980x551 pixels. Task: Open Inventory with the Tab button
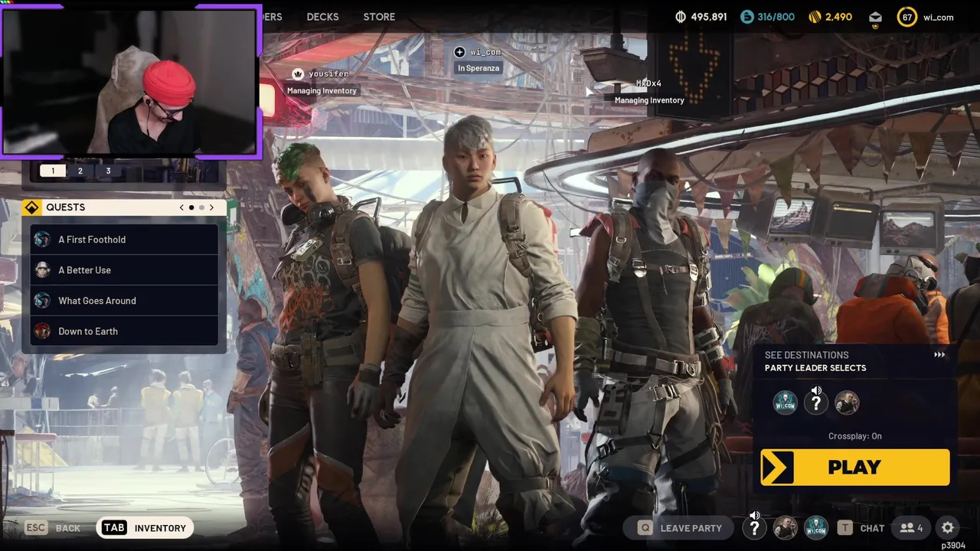click(x=145, y=527)
